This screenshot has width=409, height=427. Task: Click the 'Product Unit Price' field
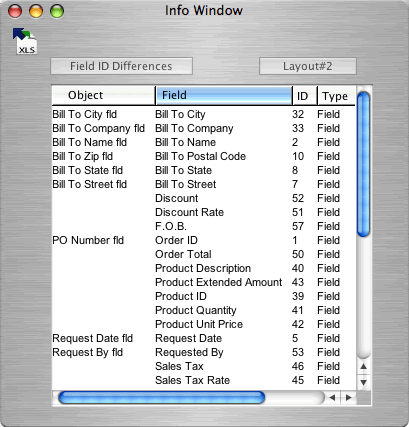(x=199, y=324)
